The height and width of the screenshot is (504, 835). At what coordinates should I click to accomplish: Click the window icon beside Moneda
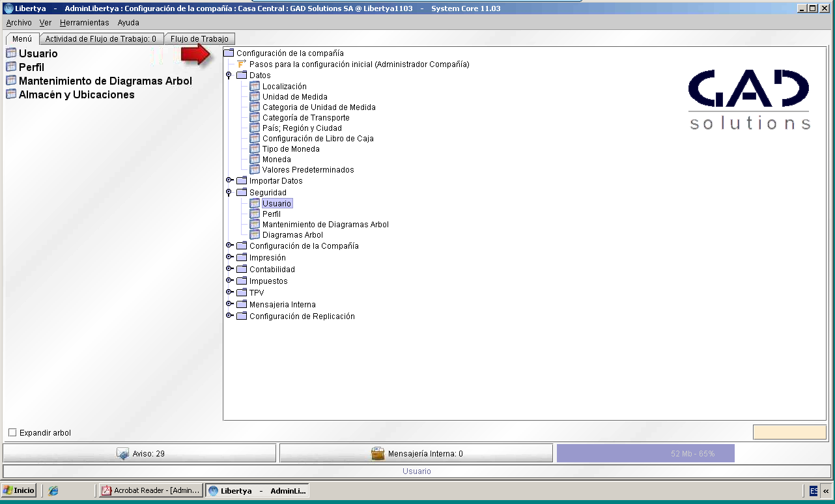point(255,159)
